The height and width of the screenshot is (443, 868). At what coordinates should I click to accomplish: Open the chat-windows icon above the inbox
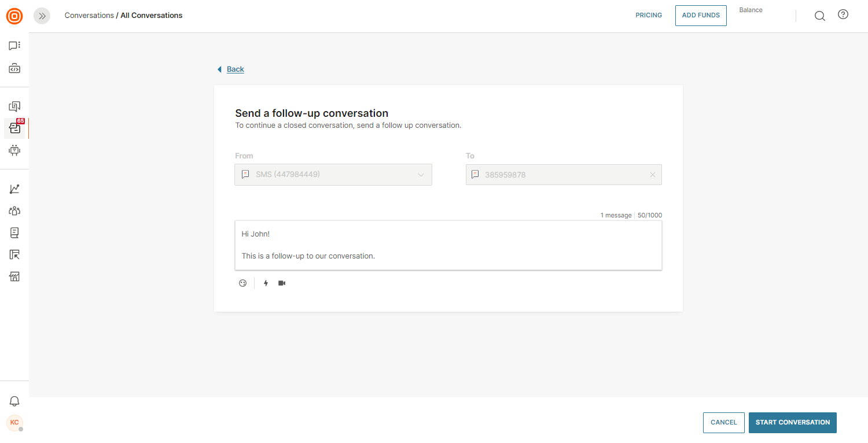point(14,106)
